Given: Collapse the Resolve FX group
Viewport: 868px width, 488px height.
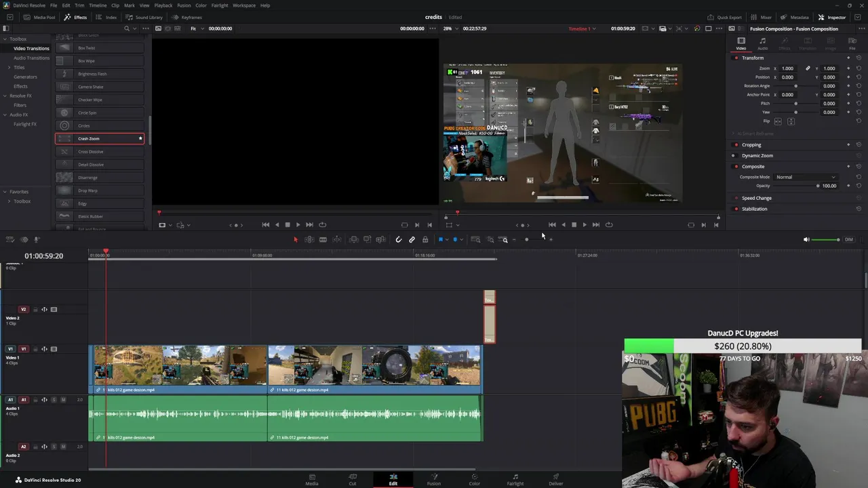Looking at the screenshot, I should tap(5, 96).
